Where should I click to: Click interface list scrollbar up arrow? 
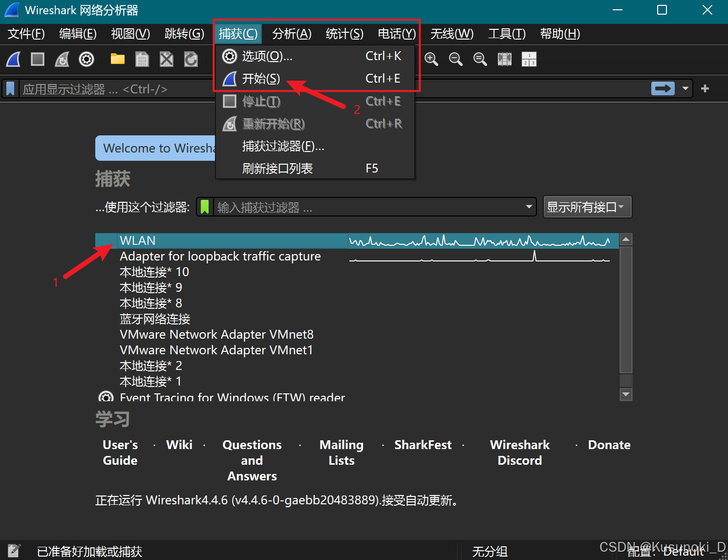click(x=626, y=239)
